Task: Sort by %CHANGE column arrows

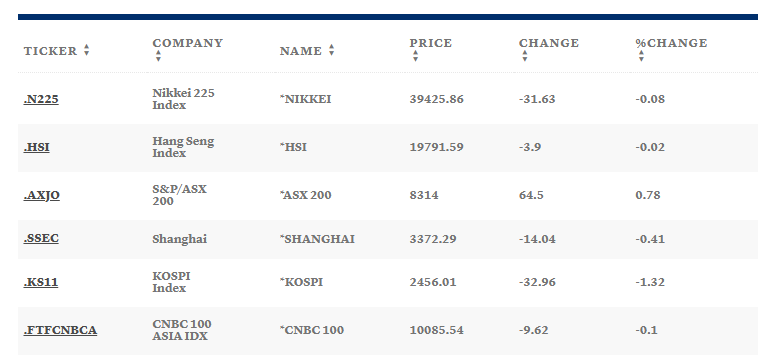Action: [x=641, y=56]
